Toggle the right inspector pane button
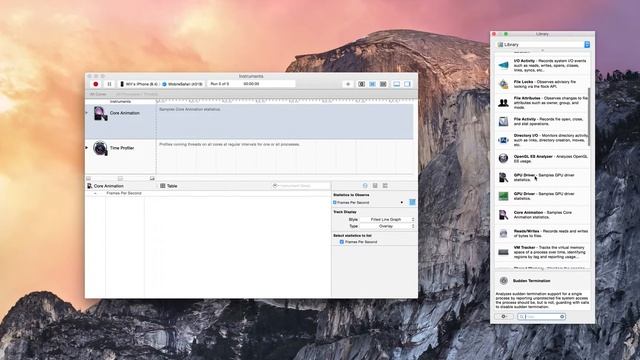Screen dimensions: 640x360 pos(407,84)
